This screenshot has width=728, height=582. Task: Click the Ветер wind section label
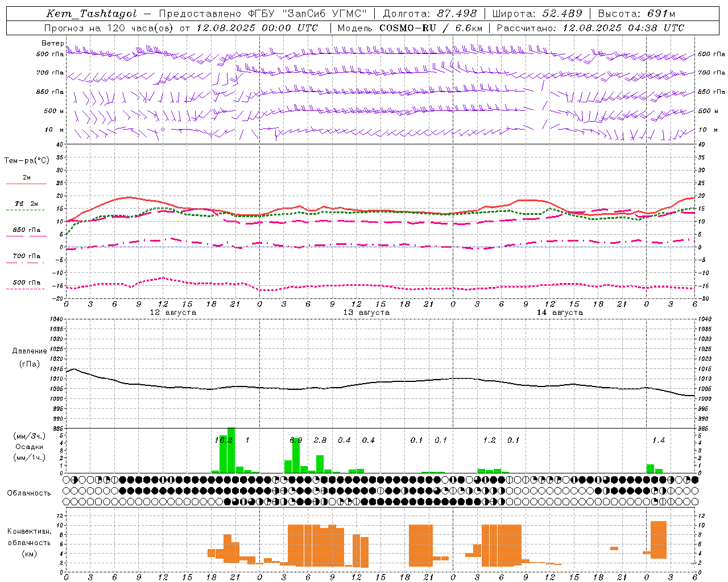[52, 43]
